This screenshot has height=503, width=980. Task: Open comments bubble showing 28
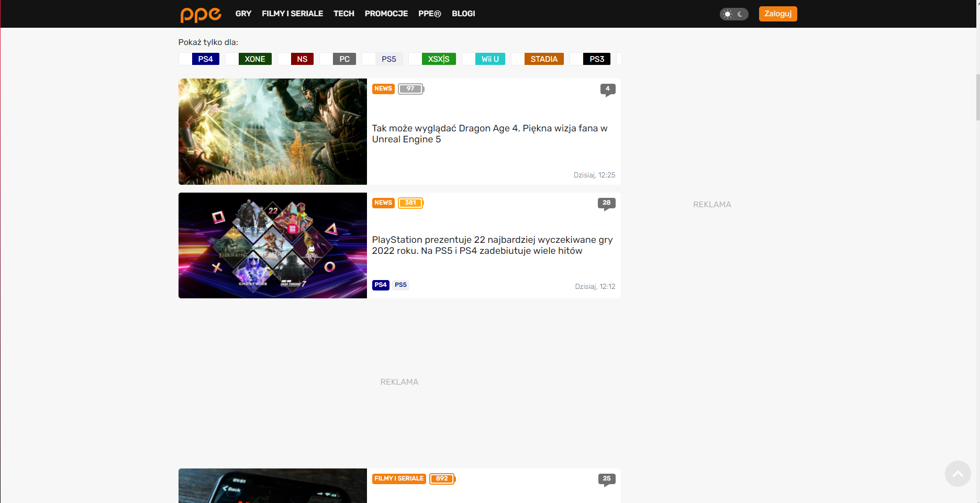(607, 204)
